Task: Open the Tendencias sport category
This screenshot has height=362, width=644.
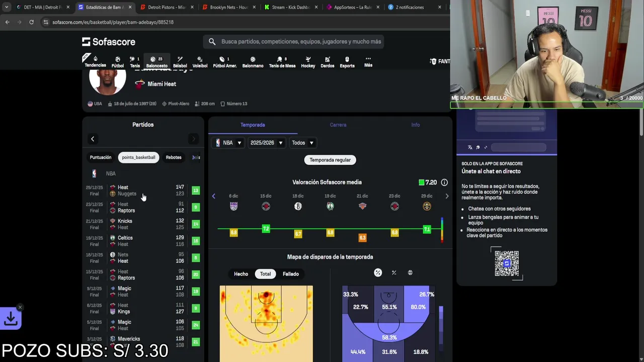Action: point(95,62)
